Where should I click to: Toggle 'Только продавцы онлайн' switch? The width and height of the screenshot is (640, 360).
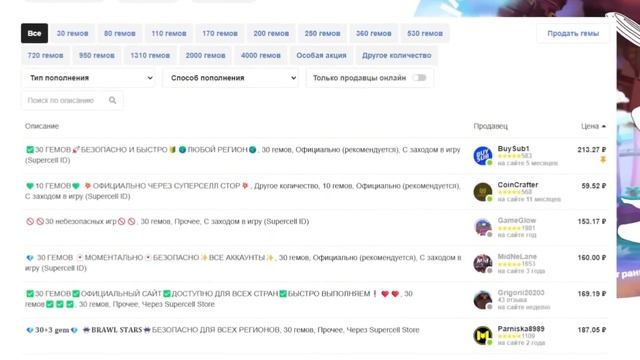pyautogui.click(x=419, y=78)
